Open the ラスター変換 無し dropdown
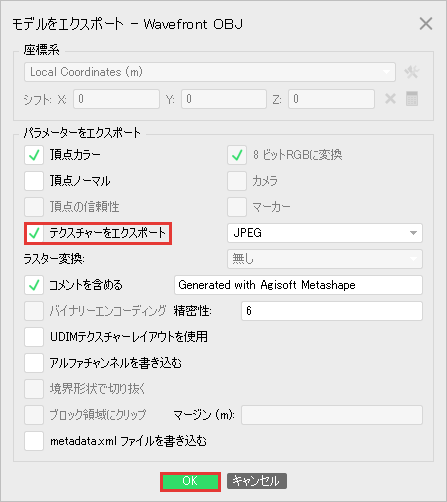 click(325, 259)
